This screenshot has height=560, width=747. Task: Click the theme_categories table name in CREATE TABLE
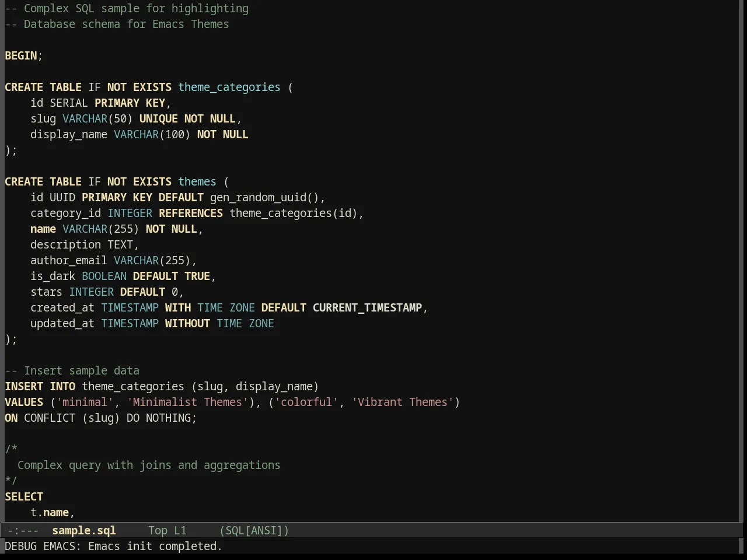tap(229, 87)
